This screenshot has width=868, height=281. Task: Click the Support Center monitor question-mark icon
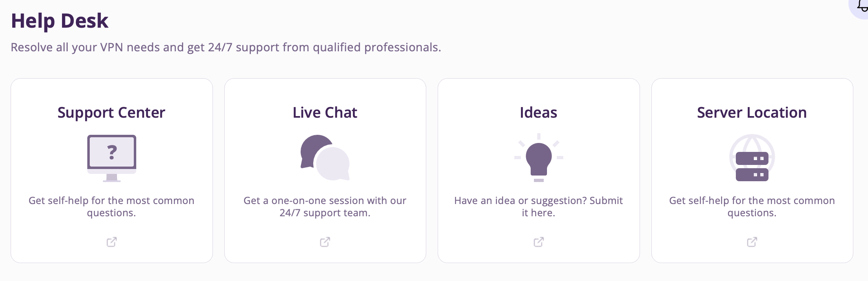point(111,158)
